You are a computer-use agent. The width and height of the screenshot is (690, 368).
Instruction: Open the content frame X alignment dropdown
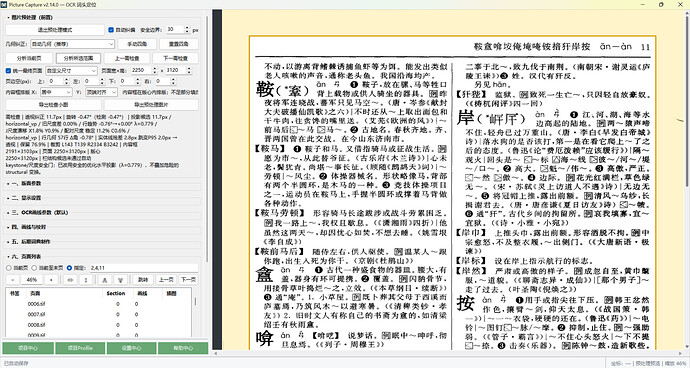coord(56,92)
